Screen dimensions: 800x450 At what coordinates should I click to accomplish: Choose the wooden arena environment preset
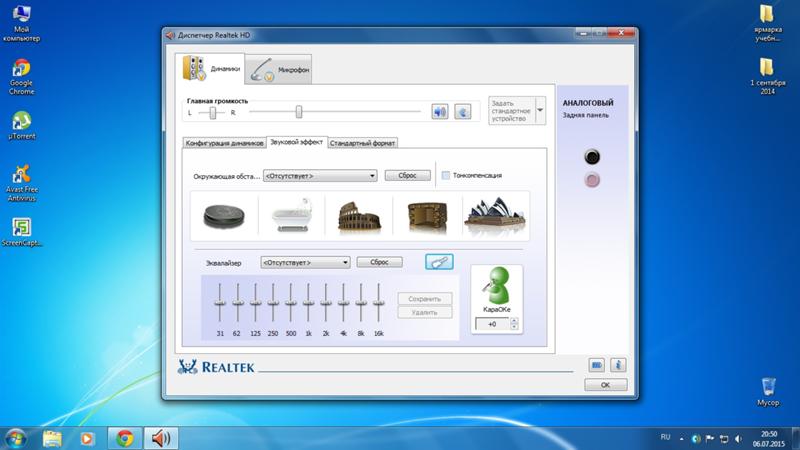click(x=428, y=216)
